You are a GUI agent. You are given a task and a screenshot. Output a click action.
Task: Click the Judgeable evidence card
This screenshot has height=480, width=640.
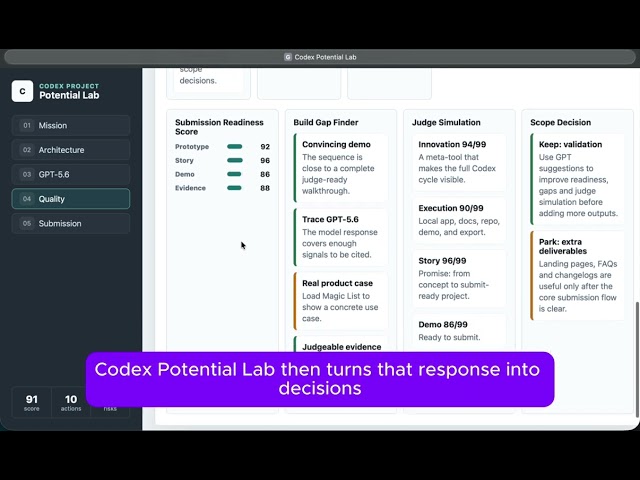click(341, 345)
